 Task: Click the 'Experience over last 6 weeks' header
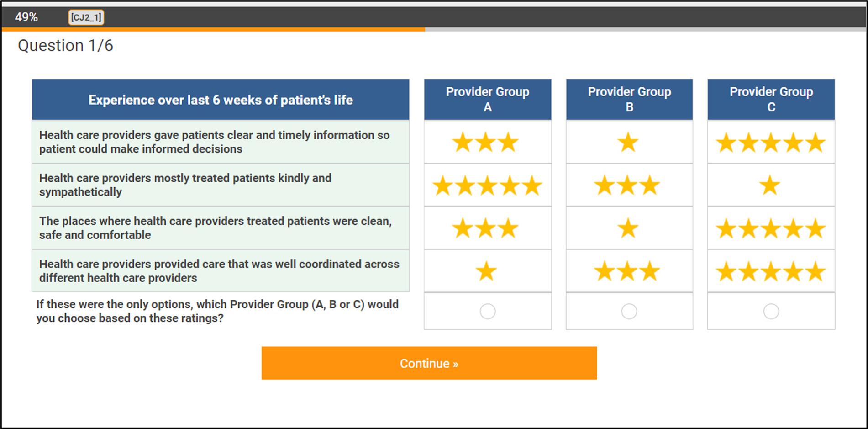point(221,100)
